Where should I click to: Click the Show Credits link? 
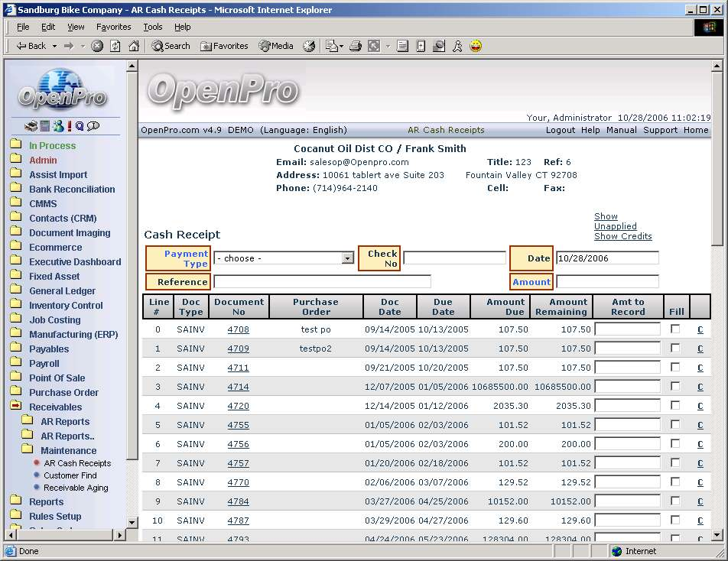pos(622,236)
